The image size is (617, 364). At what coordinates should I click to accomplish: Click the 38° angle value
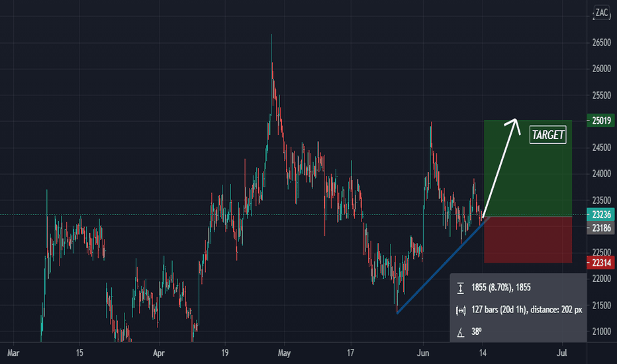[477, 332]
